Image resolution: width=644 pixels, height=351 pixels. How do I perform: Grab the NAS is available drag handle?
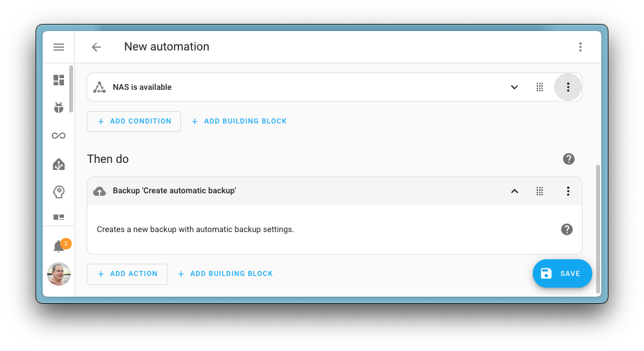tap(540, 87)
